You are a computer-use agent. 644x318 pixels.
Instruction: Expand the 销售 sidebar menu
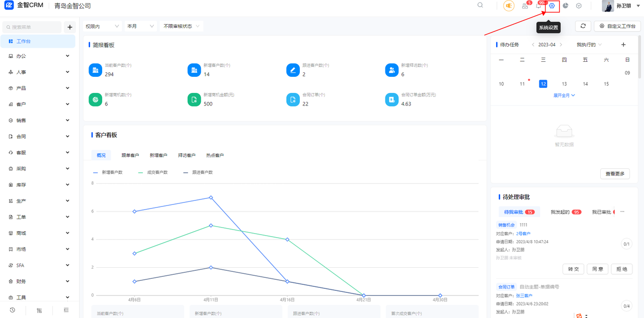coord(39,121)
